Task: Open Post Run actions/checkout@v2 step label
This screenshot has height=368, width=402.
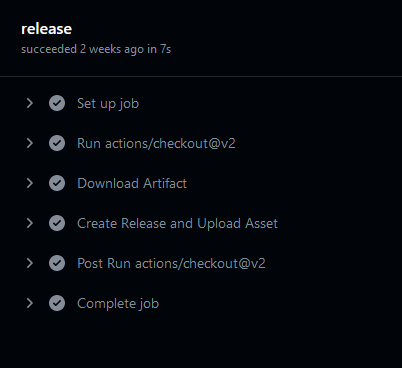Action: tap(171, 263)
